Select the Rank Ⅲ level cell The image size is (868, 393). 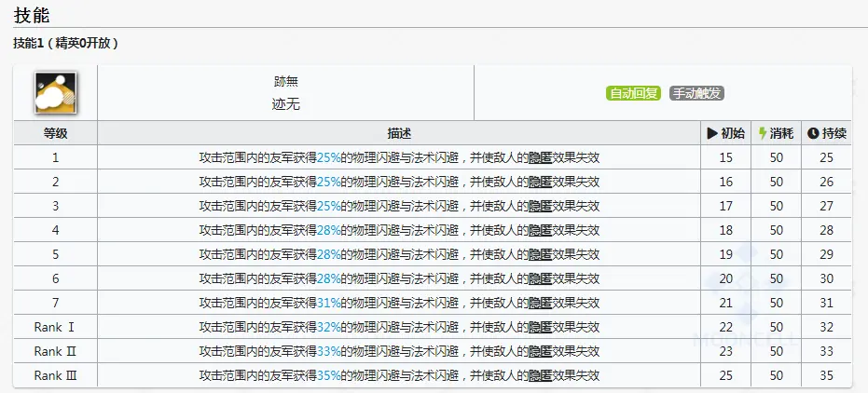click(x=55, y=376)
